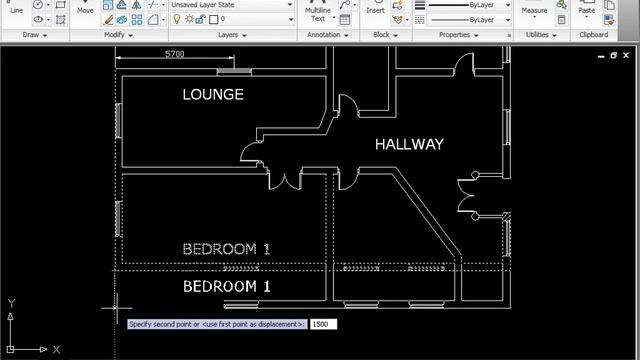640x360 pixels.
Task: Click the Erase pencil icon
Action: point(108,19)
